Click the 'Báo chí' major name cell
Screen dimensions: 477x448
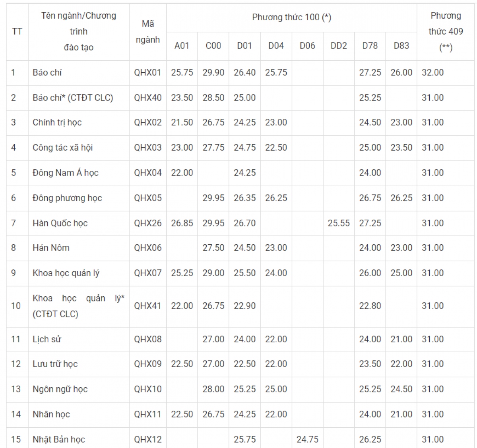coord(47,73)
